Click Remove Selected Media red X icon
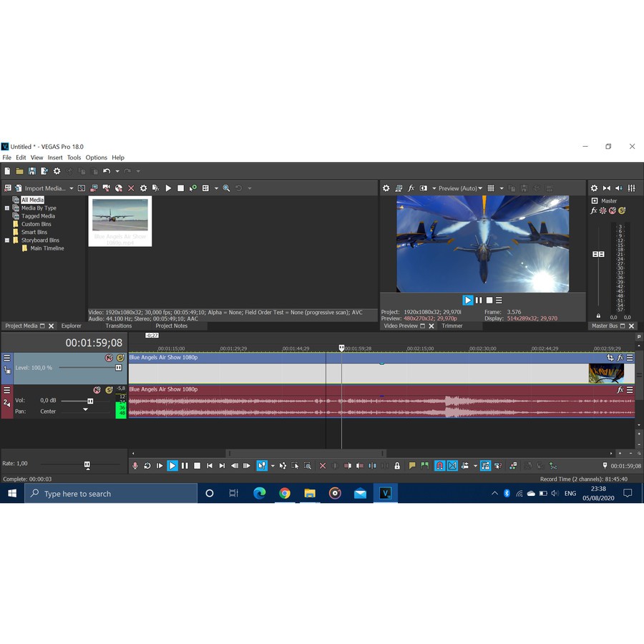Image resolution: width=644 pixels, height=644 pixels. (x=131, y=188)
